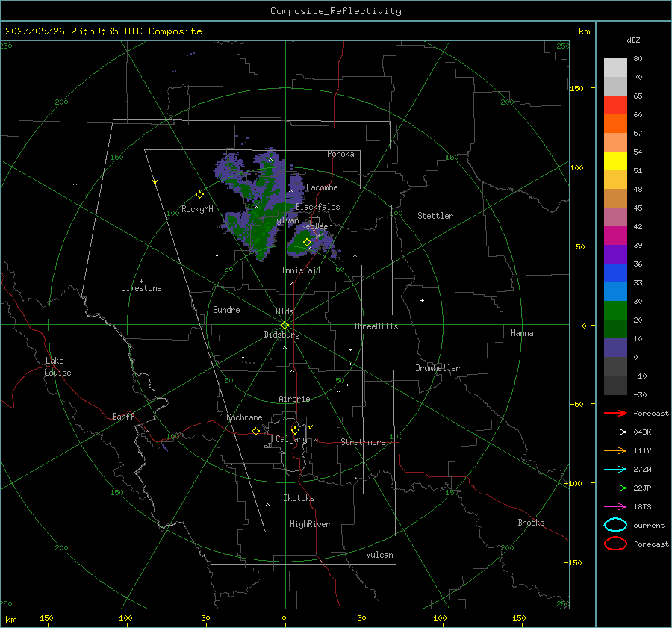Pick the dark orange 57-60 dBZ swatch
The image size is (672, 628).
pos(615,123)
